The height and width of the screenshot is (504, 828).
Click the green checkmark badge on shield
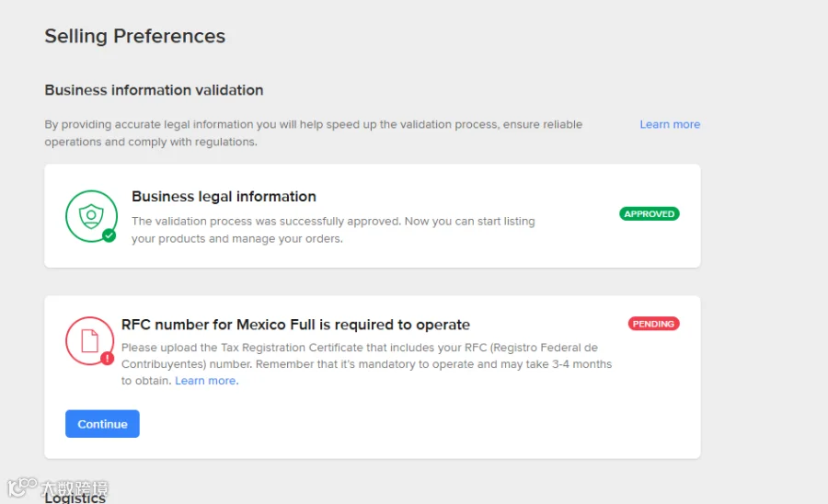pos(109,235)
